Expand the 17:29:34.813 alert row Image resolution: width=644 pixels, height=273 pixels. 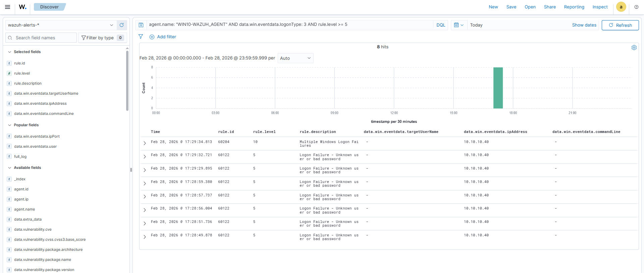(145, 143)
